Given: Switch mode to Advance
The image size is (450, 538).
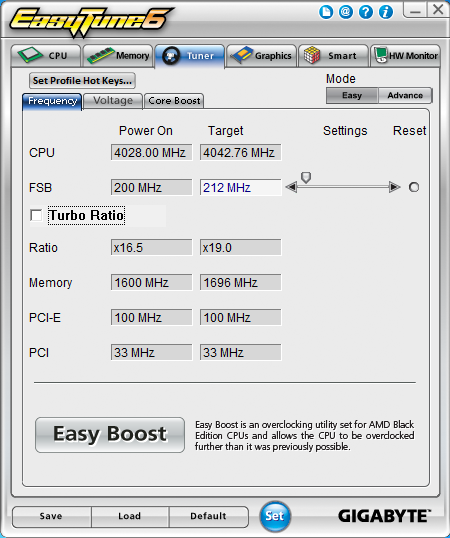Looking at the screenshot, I should (405, 95).
